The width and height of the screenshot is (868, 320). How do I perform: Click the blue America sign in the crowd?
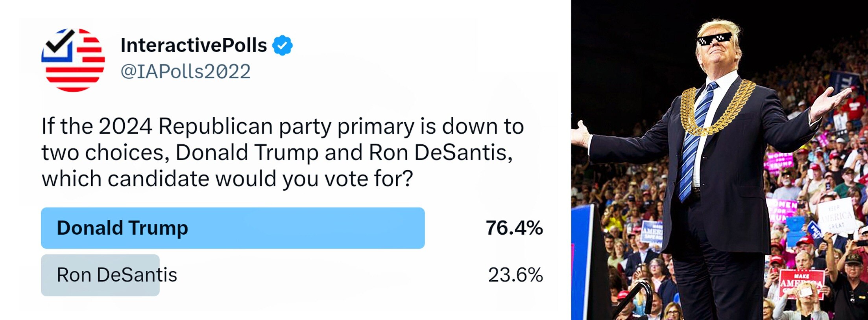click(652, 231)
